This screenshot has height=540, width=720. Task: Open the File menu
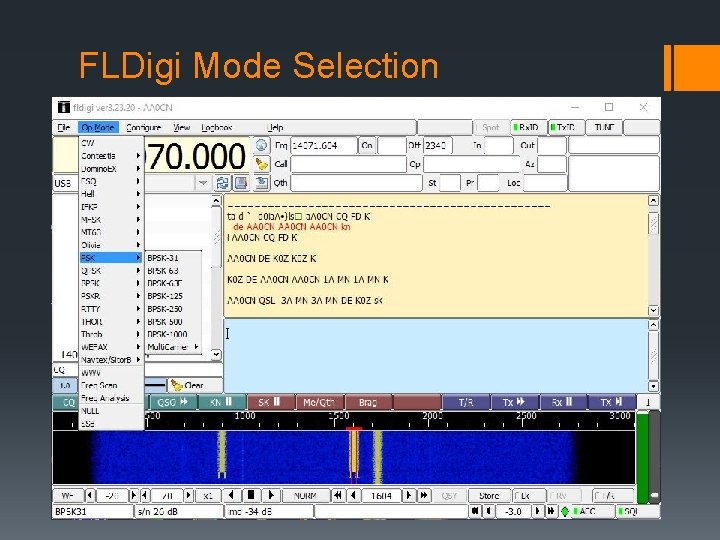64,128
